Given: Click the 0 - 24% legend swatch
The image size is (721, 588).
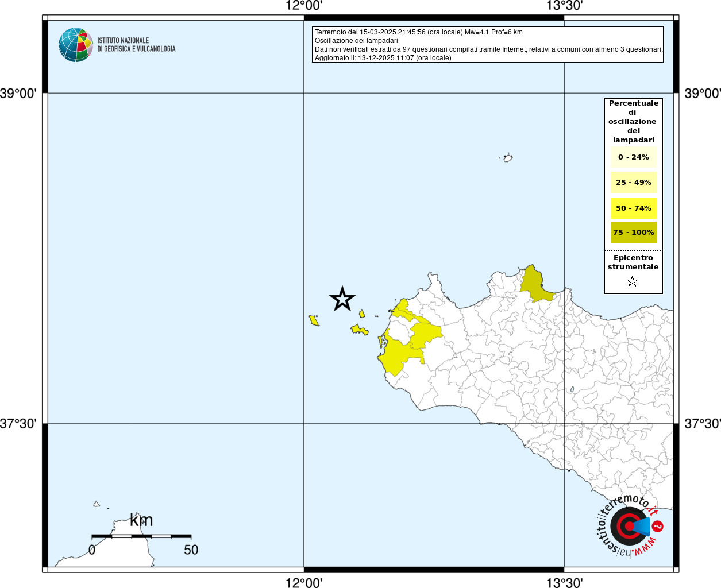Looking at the screenshot, I should 633,157.
